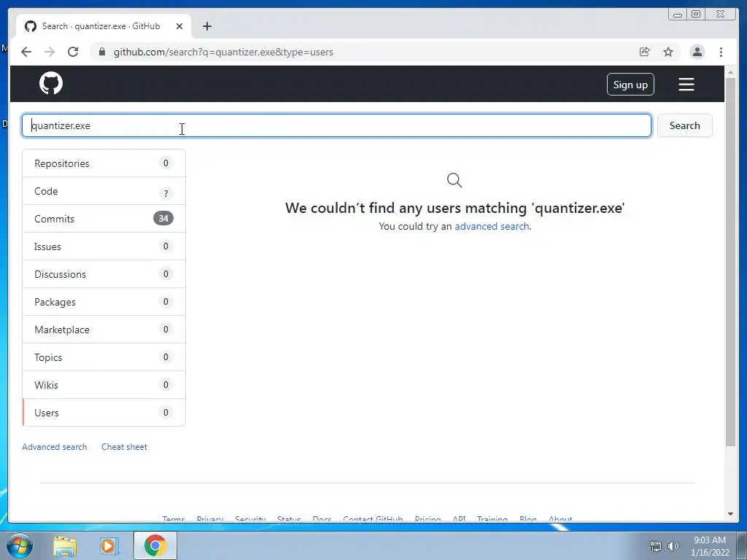Screen dimensions: 747x560
Task: Click the Sign up button
Action: (630, 85)
